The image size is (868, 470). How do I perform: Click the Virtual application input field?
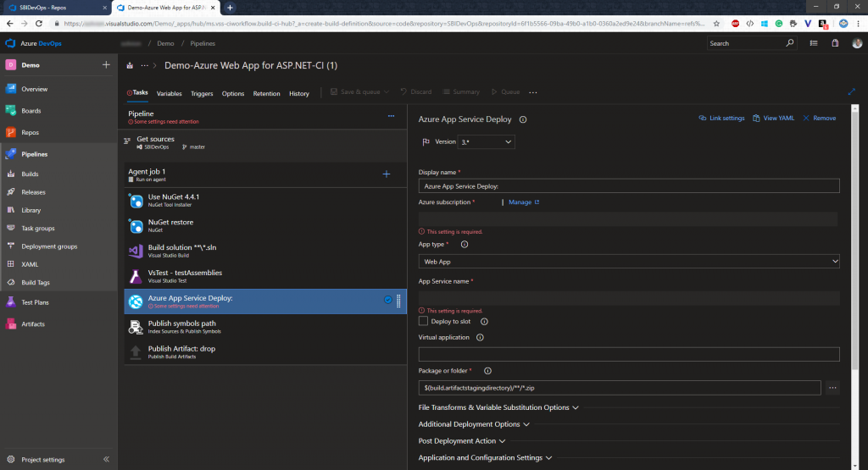(629, 355)
